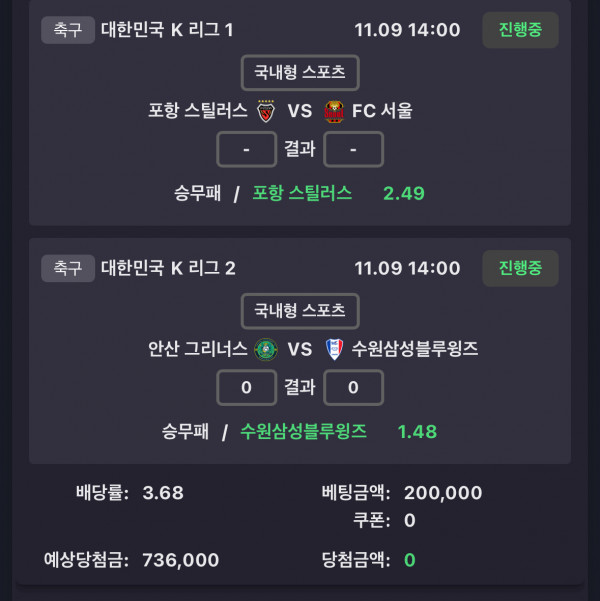This screenshot has width=600, height=601.
Task: Click the FC Seoul team crest icon
Action: tap(334, 111)
